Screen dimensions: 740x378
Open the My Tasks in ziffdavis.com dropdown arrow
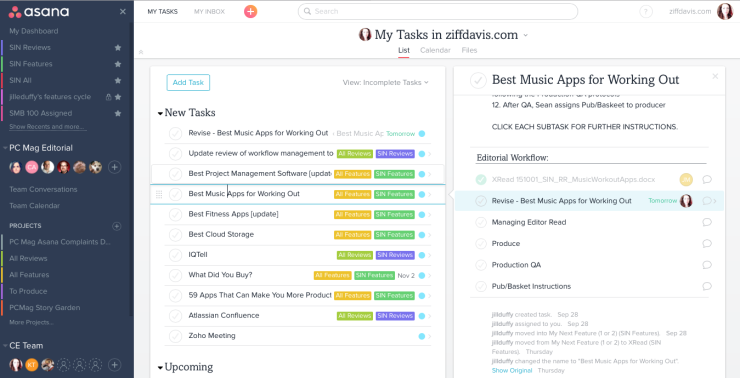click(526, 35)
